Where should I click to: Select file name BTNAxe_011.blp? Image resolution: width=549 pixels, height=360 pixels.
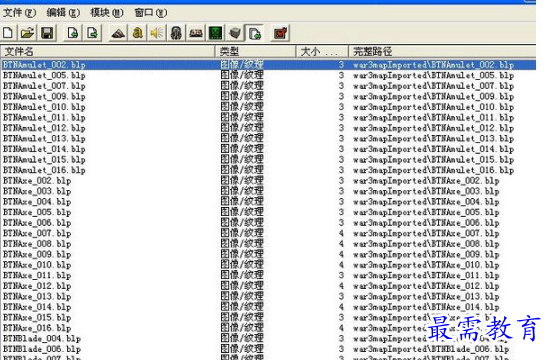click(37, 275)
